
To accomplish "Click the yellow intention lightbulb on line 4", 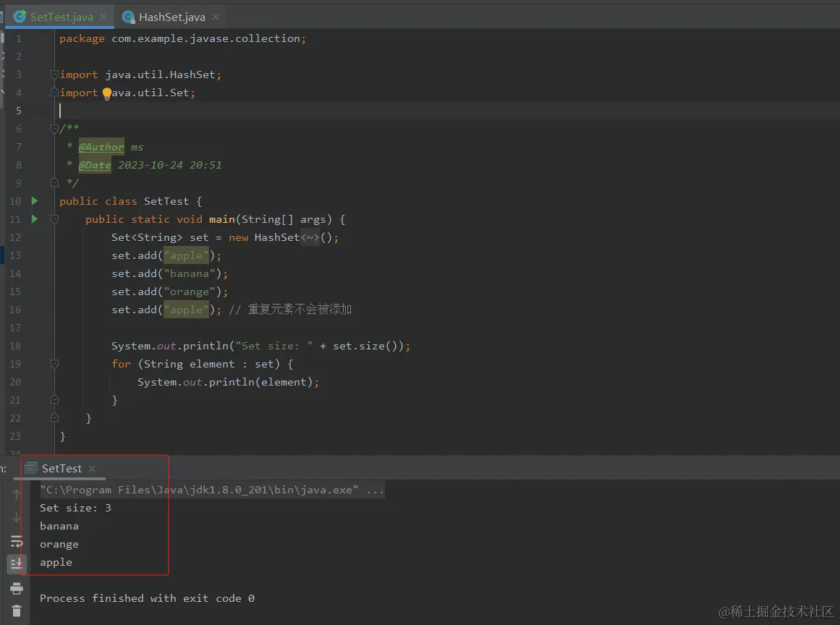I will (106, 93).
